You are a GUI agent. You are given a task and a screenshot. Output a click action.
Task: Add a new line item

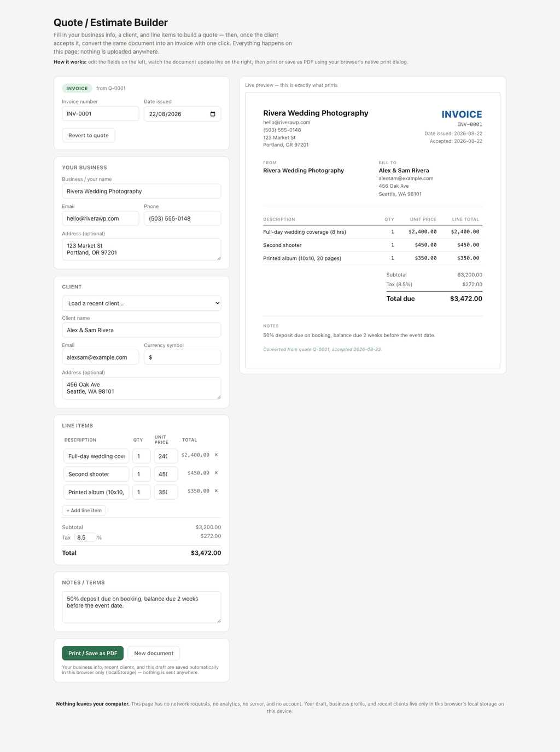84,511
